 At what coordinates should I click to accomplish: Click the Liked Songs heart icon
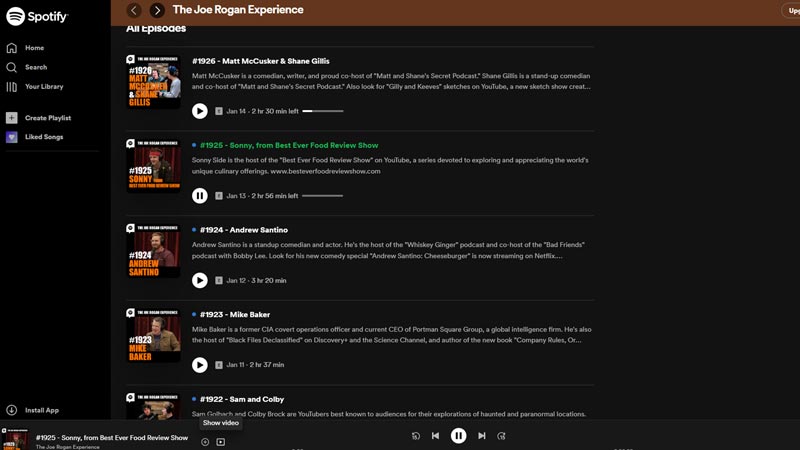click(x=12, y=137)
